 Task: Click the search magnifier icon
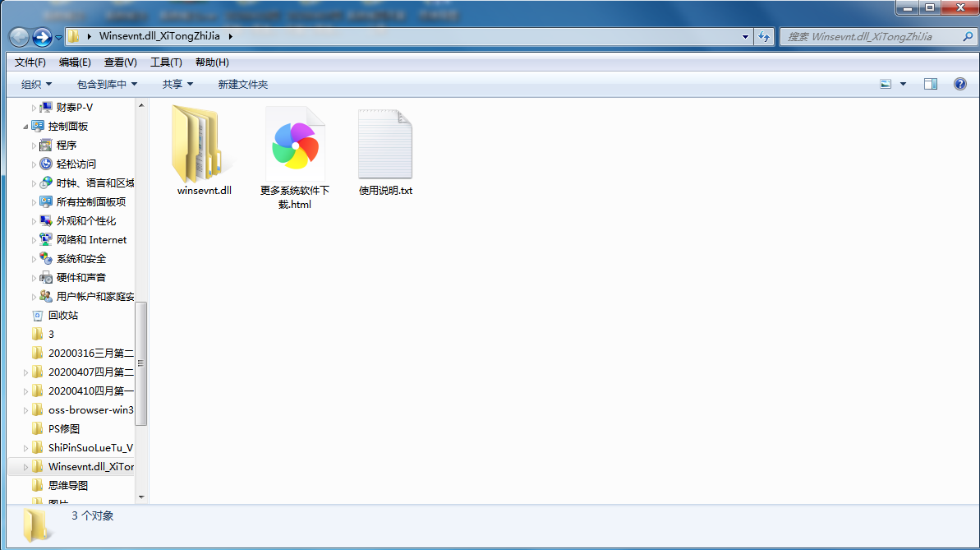tap(968, 37)
